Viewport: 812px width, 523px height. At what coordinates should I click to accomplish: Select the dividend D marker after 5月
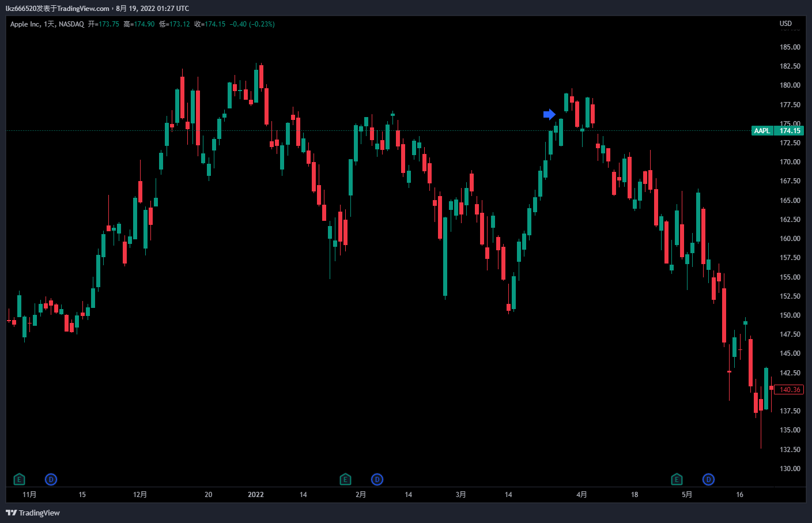click(x=708, y=479)
